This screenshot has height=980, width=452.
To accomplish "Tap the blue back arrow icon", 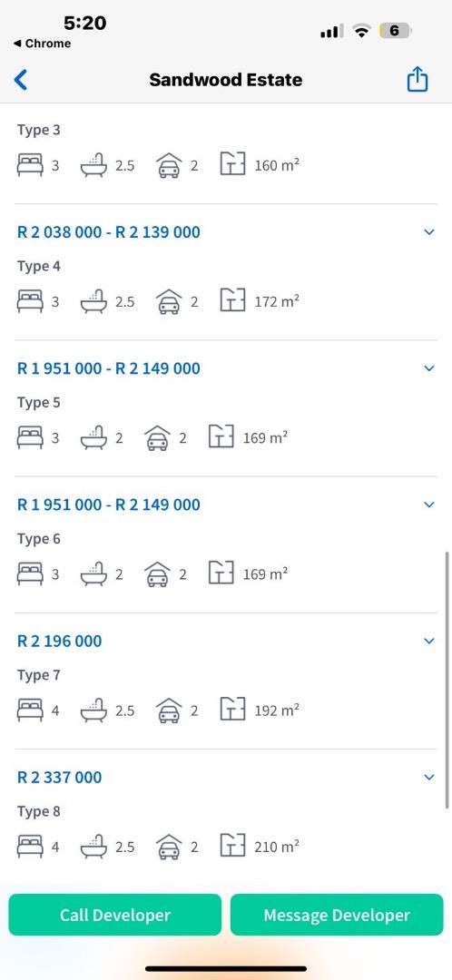I will coord(21,80).
